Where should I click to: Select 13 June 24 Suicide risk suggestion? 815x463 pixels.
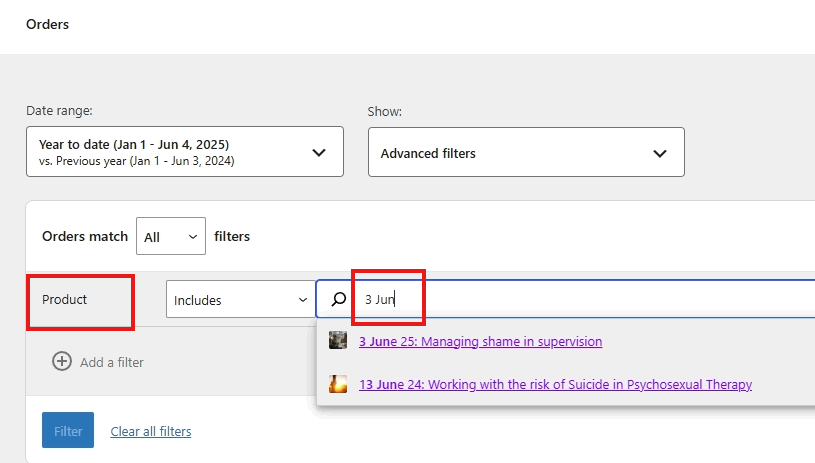point(555,385)
